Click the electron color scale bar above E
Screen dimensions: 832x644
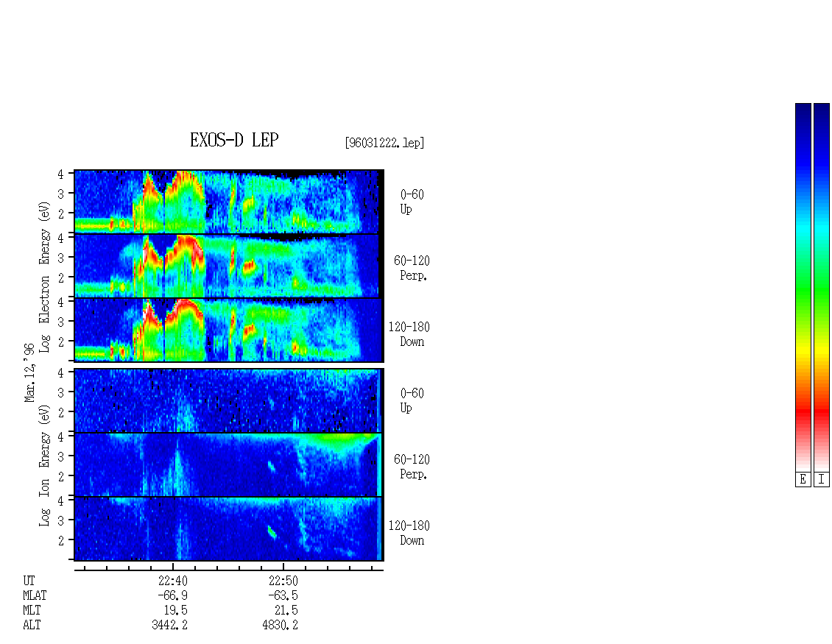tap(803, 287)
